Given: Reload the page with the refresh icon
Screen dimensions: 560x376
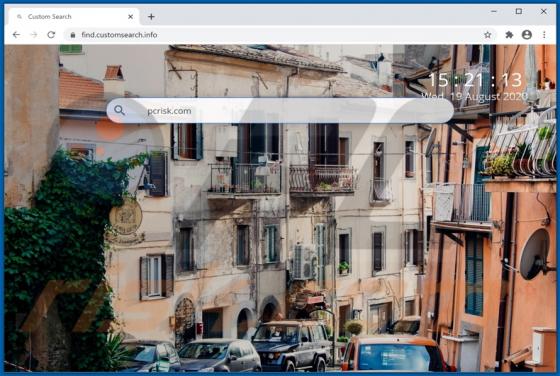Looking at the screenshot, I should click(x=51, y=35).
